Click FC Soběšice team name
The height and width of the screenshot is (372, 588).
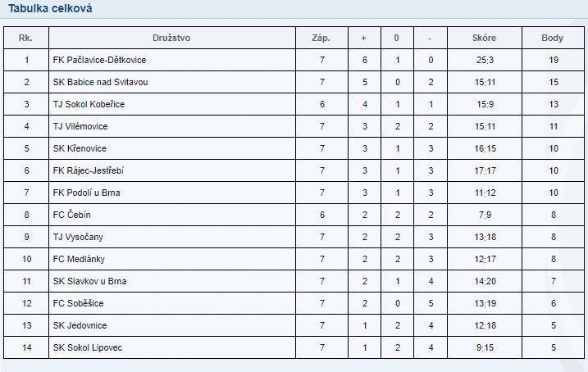click(78, 303)
